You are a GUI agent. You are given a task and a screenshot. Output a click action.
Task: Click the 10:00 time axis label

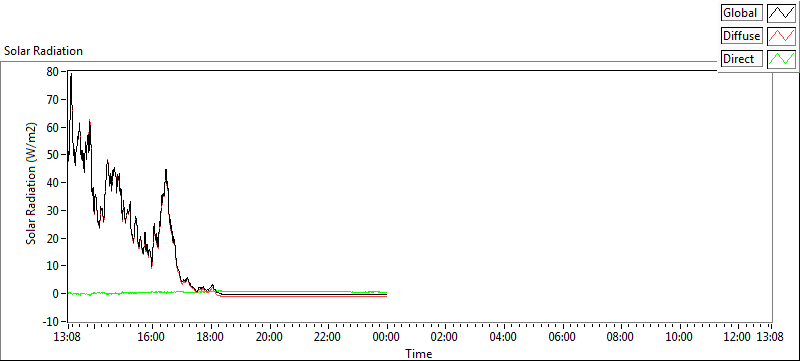pyautogui.click(x=680, y=337)
